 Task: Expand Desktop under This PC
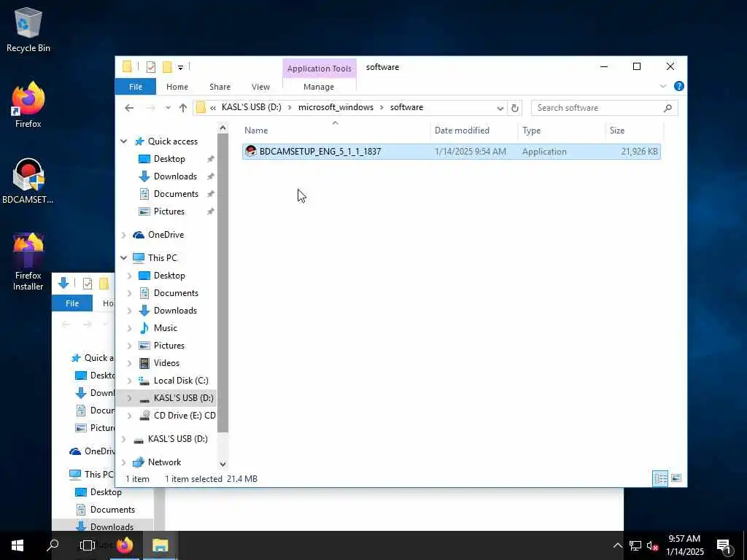pyautogui.click(x=130, y=276)
